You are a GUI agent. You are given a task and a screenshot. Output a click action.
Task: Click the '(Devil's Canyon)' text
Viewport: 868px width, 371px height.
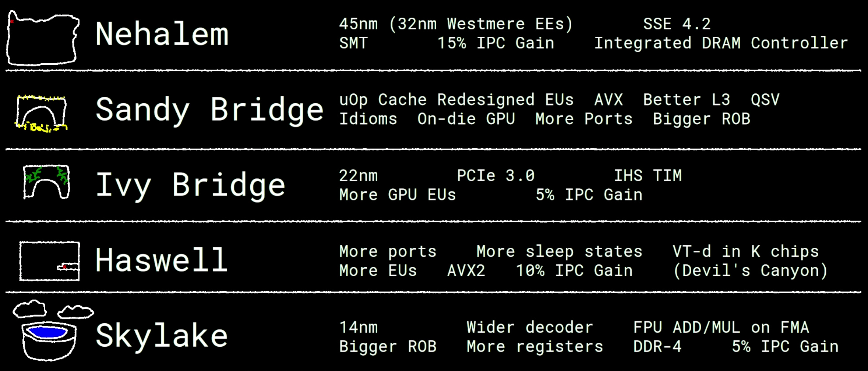point(750,271)
